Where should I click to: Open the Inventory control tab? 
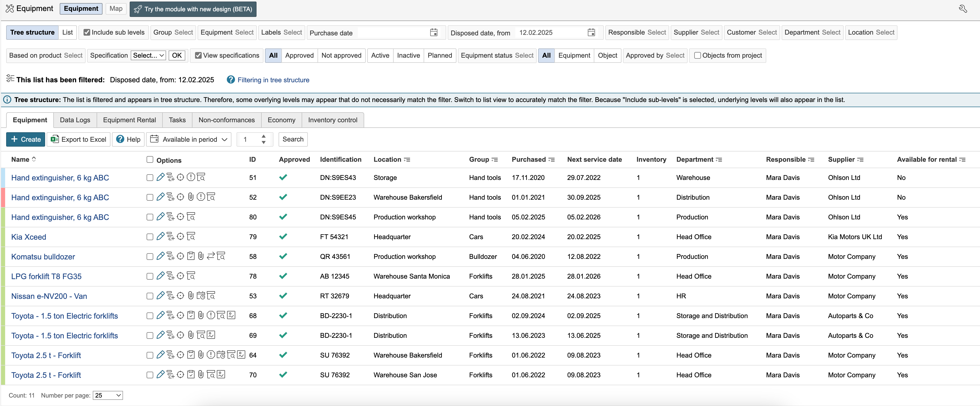click(x=332, y=120)
